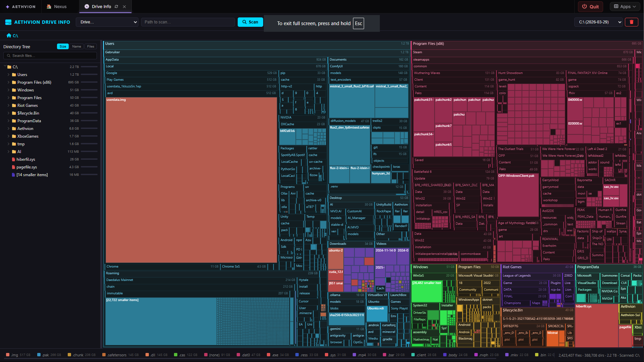Click the red trash icon beside the drive selector
644x362 pixels.
632,22
